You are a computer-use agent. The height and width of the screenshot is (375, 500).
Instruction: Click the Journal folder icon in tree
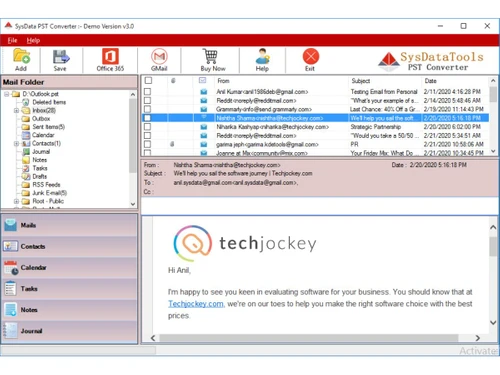(x=26, y=152)
